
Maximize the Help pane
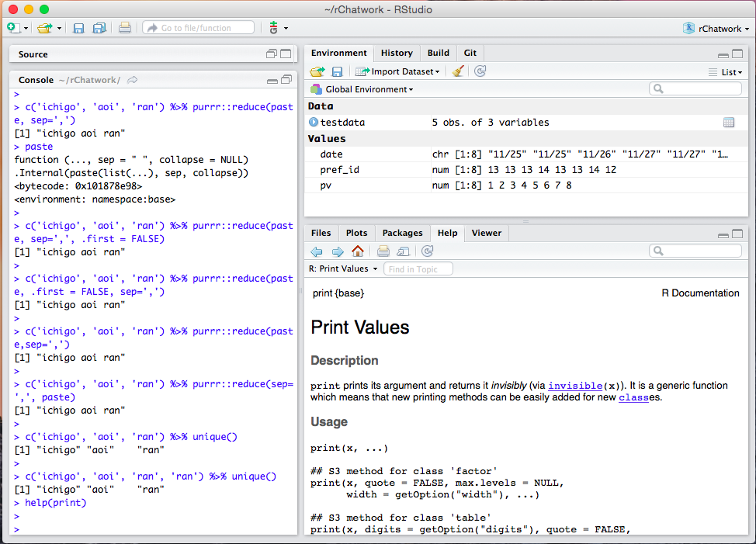pyautogui.click(x=737, y=234)
